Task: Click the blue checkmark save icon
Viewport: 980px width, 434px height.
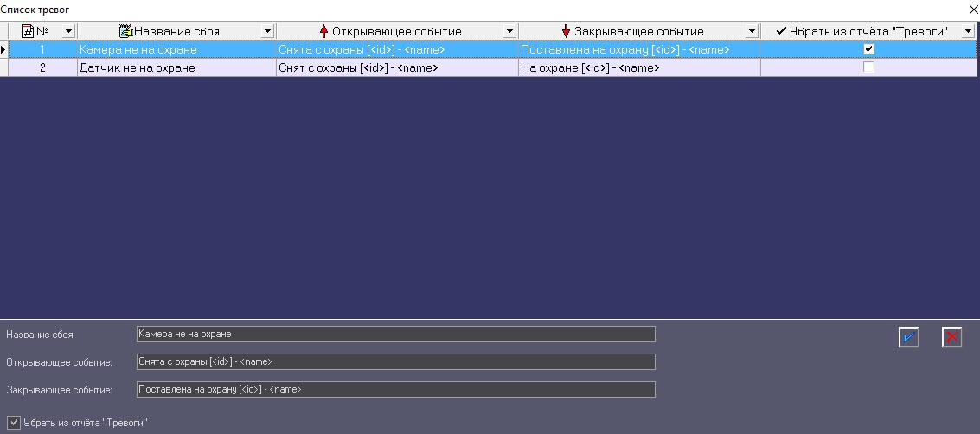Action: (x=908, y=337)
